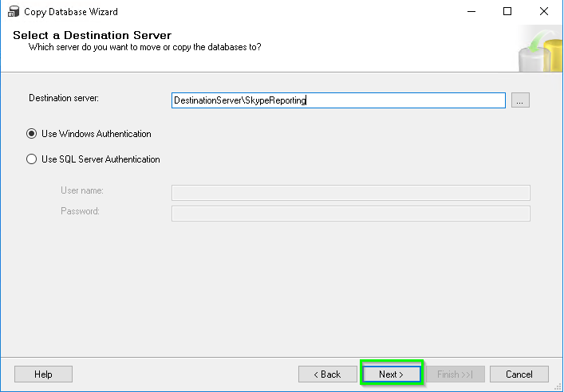Click the 'Copy Database Wizard' title text
The image size is (564, 392).
click(x=71, y=12)
